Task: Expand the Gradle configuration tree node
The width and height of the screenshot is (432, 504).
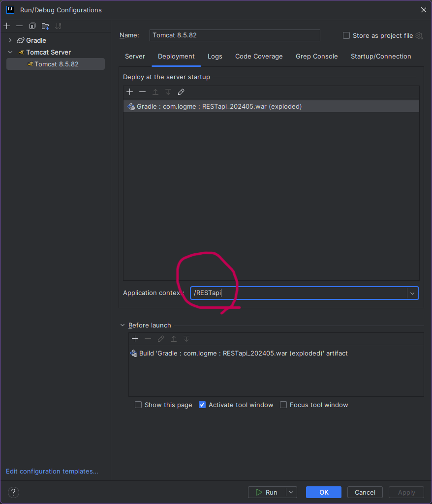Action: [10, 40]
